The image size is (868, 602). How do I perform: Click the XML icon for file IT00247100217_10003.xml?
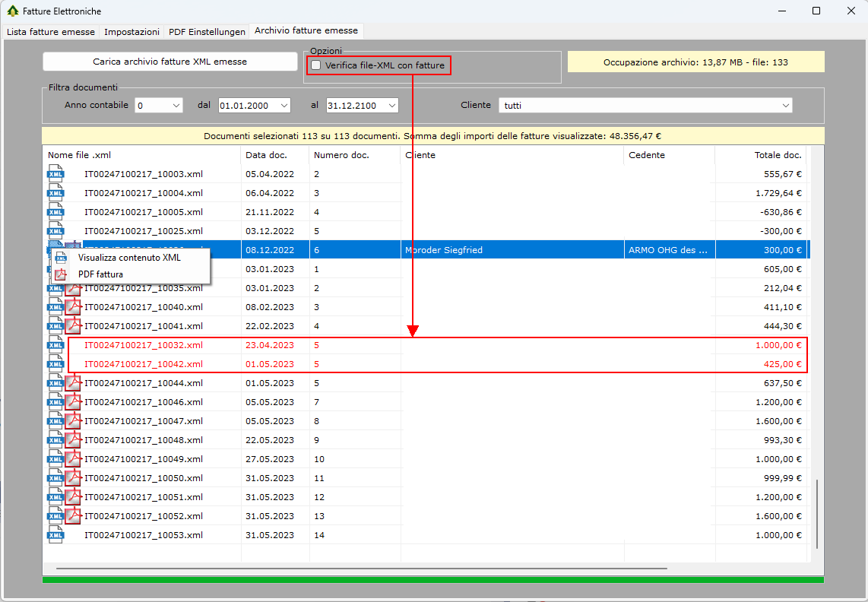55,174
